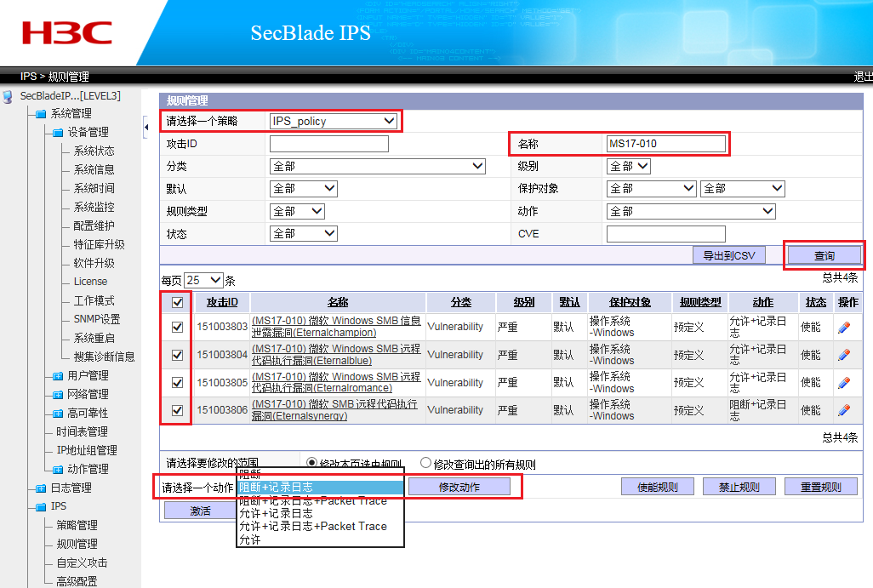Edit rule 151003806 with pencil icon
The width and height of the screenshot is (873, 588).
click(x=844, y=410)
